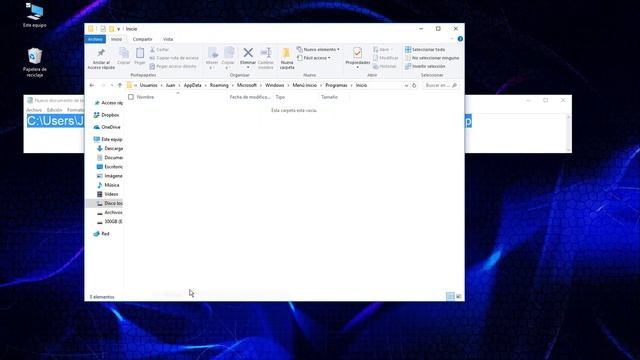
Task: Expand the address bar history dropdown
Action: tap(406, 85)
